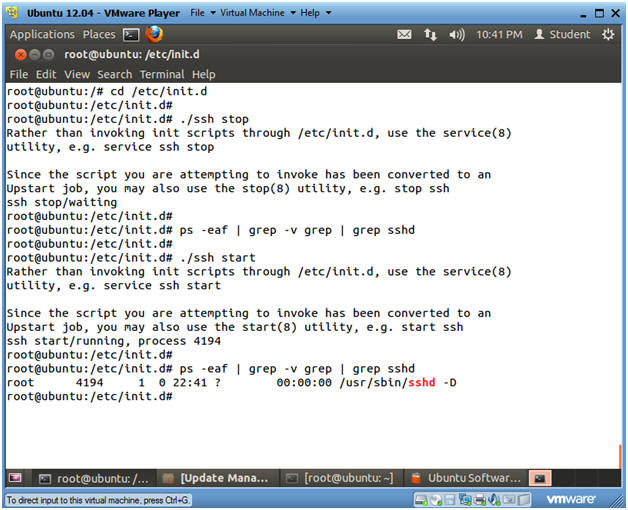The width and height of the screenshot is (628, 510).
Task: Minimize the root@ubuntu terminal window
Action: point(35,54)
